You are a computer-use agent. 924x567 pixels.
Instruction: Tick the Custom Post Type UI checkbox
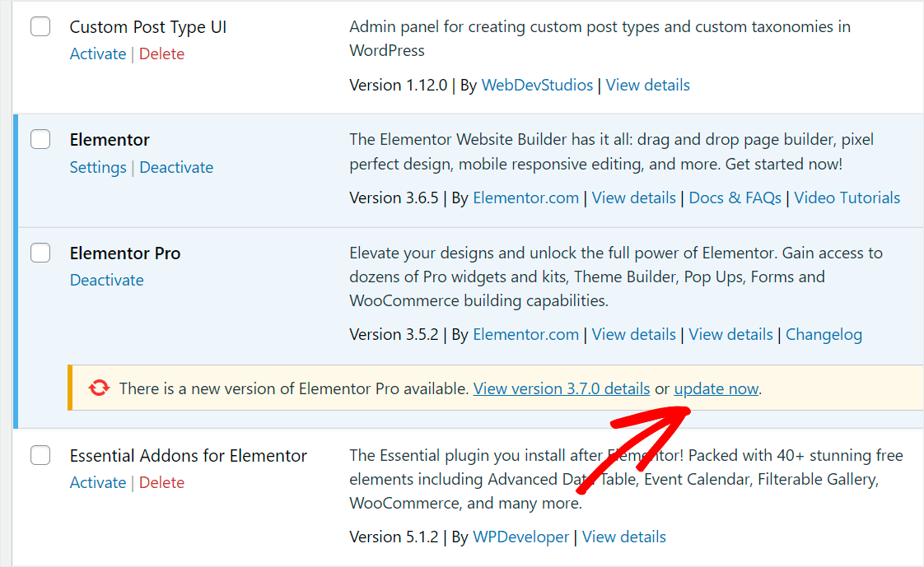point(40,26)
